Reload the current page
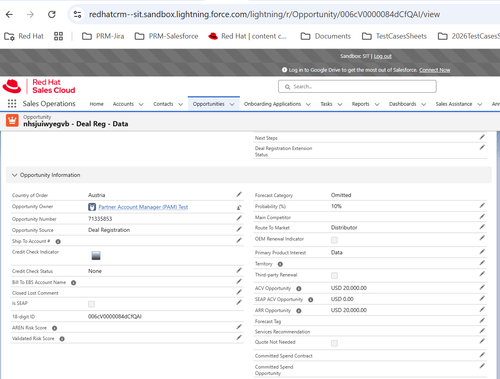The width and height of the screenshot is (500, 379). (x=52, y=14)
